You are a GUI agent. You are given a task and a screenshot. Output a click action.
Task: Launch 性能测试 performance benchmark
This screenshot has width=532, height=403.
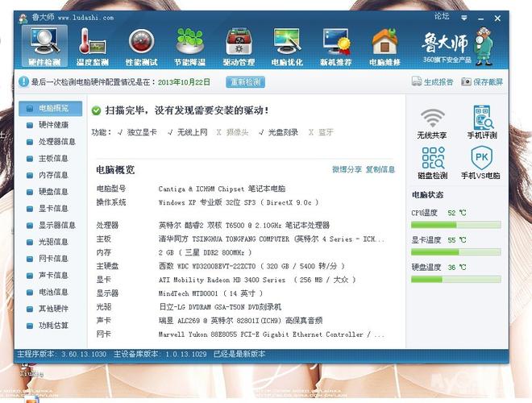(142, 47)
